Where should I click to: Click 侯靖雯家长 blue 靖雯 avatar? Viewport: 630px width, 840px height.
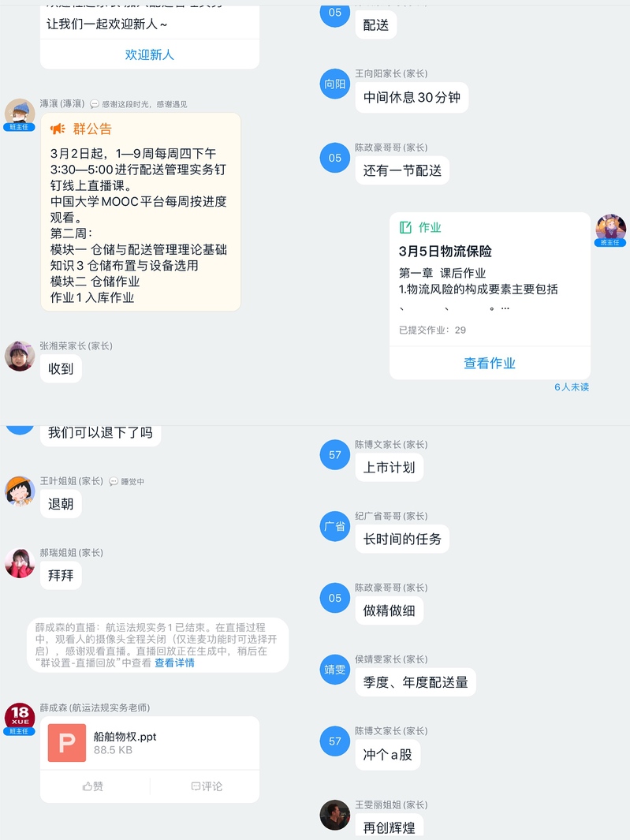point(335,669)
